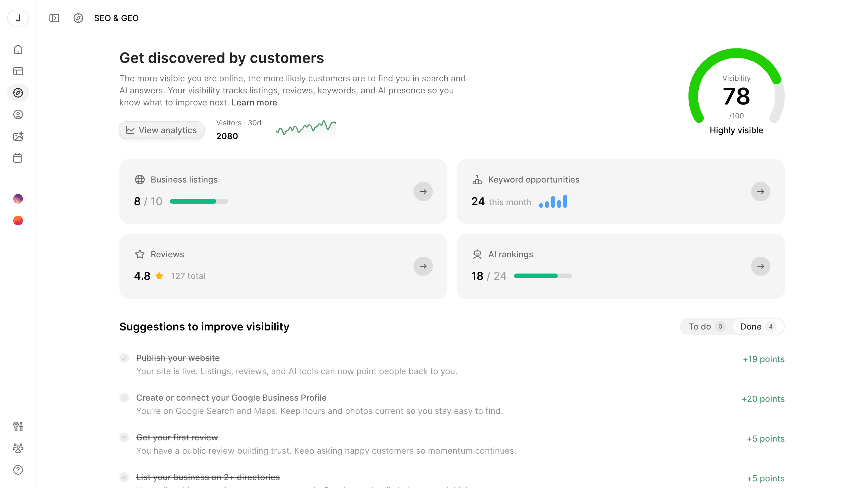This screenshot has height=488, width=868.
Task: Toggle the sidebar panel icon in header
Action: pos(54,18)
